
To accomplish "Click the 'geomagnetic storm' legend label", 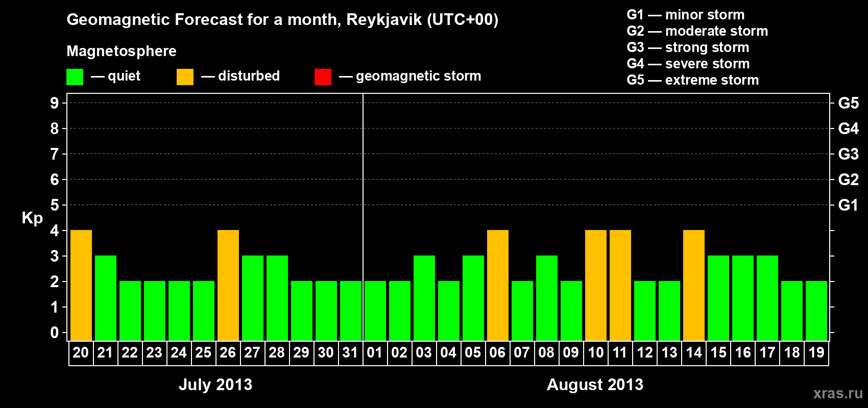I will pyautogui.click(x=419, y=76).
